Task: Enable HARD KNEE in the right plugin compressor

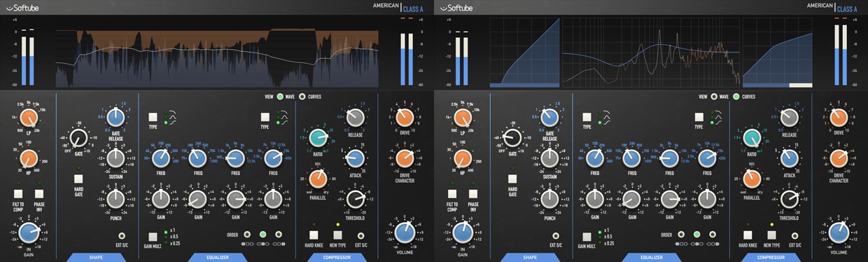Action: coord(748,235)
